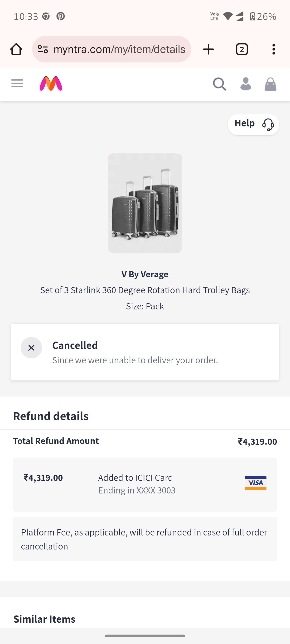Image resolution: width=290 pixels, height=644 pixels.
Task: Open the trolley bags product image
Action: (x=145, y=203)
